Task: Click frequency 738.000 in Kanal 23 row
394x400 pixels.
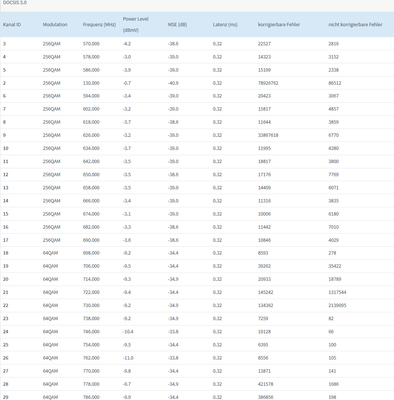Action: (91, 319)
